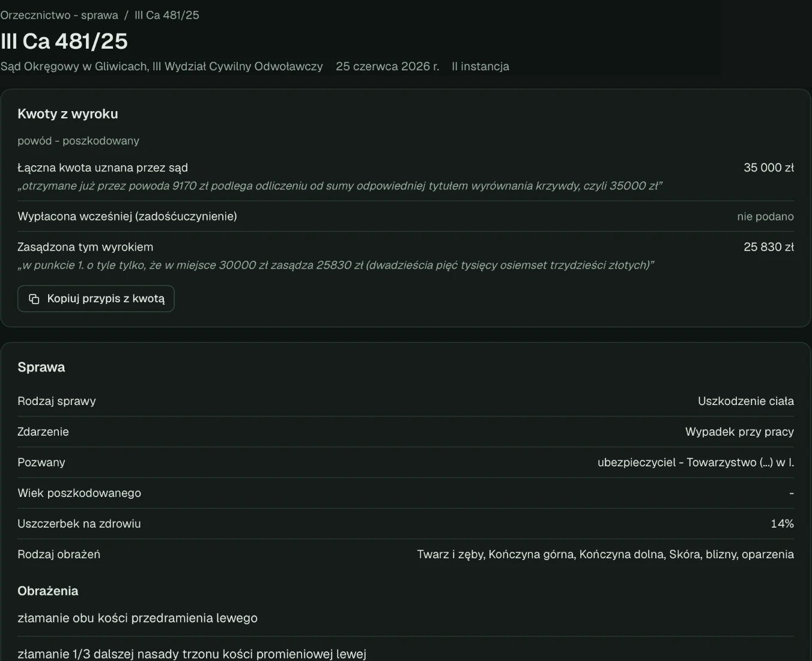
Task: Click the Rodzaj obrażeń label
Action: click(x=59, y=554)
